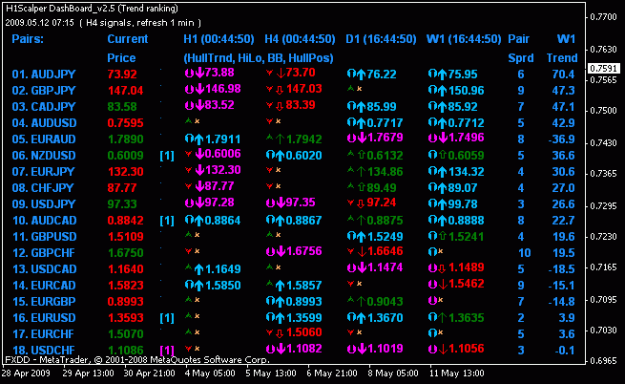
Task: Click '4 May 05:00' on the time axis
Action: pos(210,374)
